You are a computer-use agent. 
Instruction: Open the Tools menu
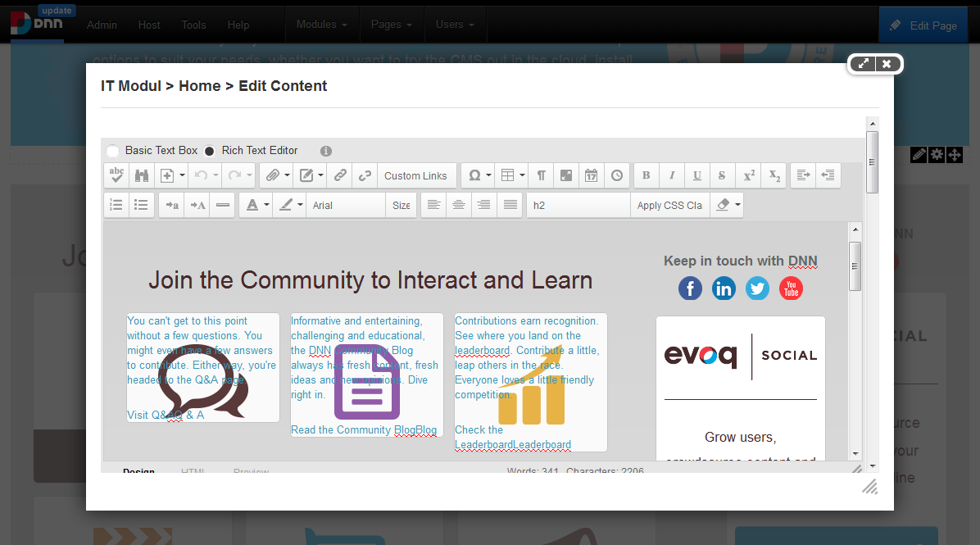[193, 25]
